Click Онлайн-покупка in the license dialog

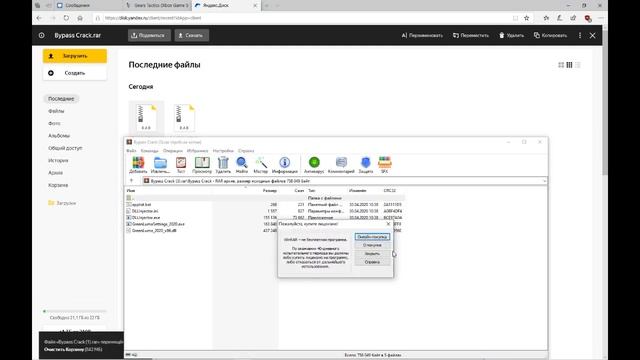[x=372, y=237]
